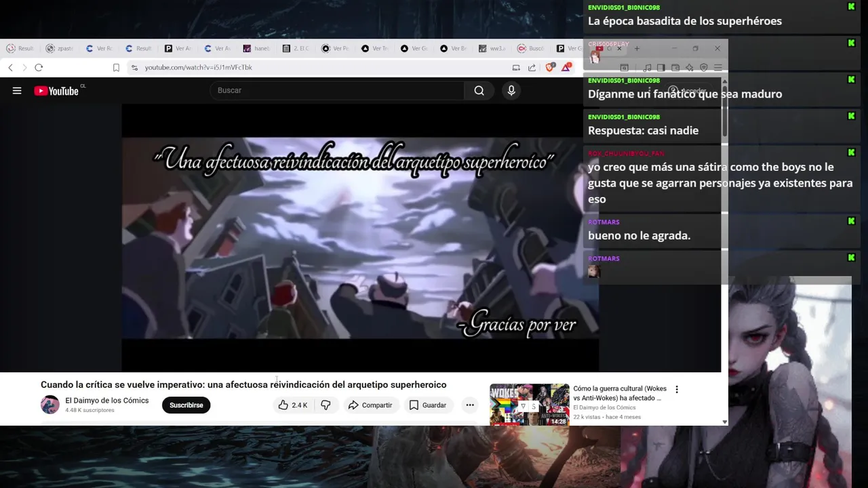Go back with the browser back arrow
The height and width of the screenshot is (488, 868).
pyautogui.click(x=10, y=68)
